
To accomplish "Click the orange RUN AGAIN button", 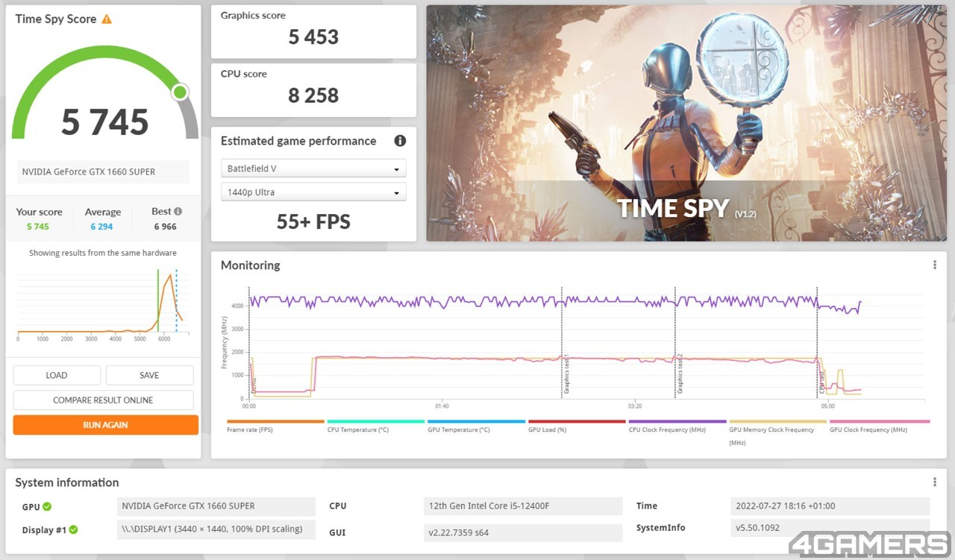I will (x=105, y=425).
